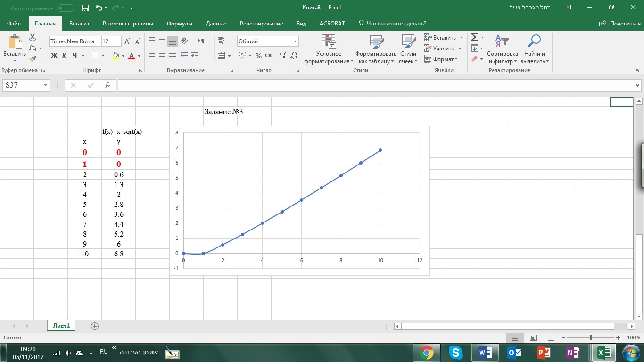Viewport: 644px width, 362px height.
Task: Switch to the Разметка страницы tab
Action: pos(128,24)
